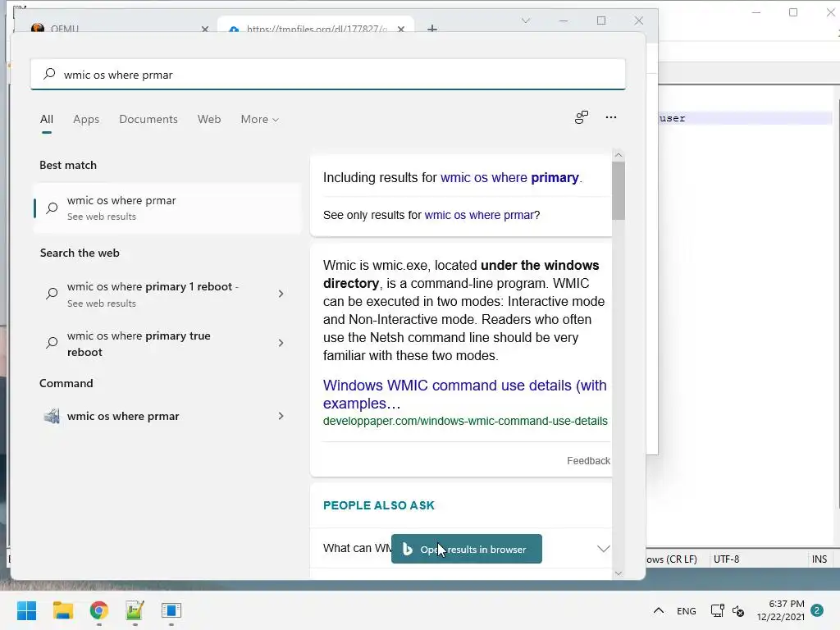The height and width of the screenshot is (630, 840).
Task: Close the QEMU browser tab
Action: (204, 29)
